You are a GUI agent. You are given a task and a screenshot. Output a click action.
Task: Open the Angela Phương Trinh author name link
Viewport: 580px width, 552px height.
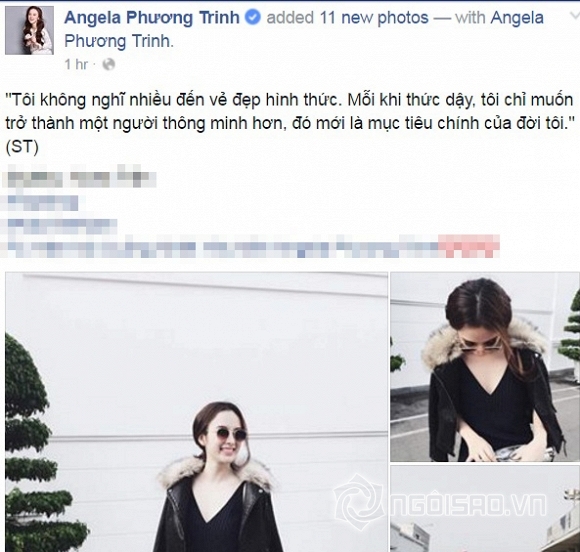tap(152, 18)
